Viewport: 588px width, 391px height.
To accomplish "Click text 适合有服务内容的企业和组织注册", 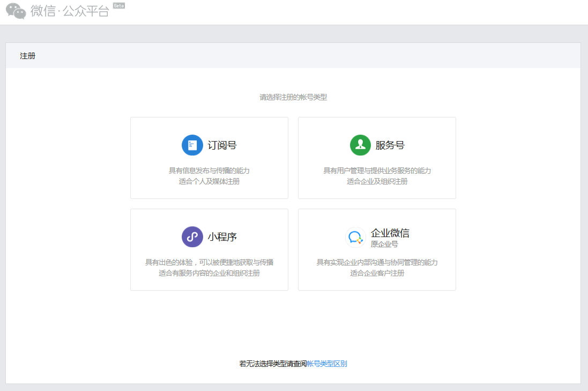I will point(209,273).
